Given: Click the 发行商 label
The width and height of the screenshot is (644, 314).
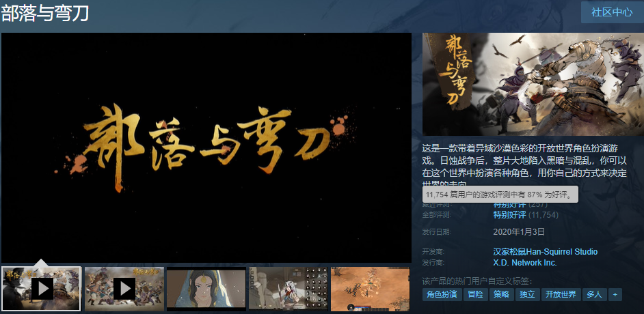Looking at the screenshot, I should tap(433, 262).
